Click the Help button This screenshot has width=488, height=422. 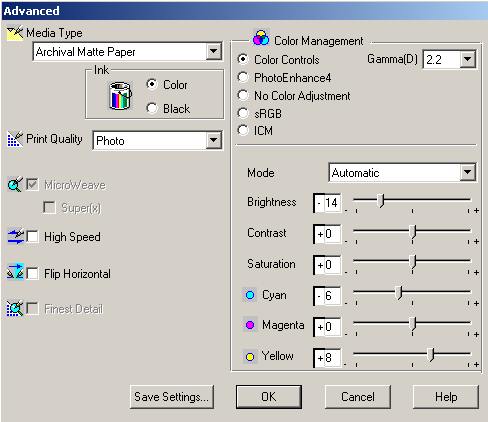click(x=446, y=397)
